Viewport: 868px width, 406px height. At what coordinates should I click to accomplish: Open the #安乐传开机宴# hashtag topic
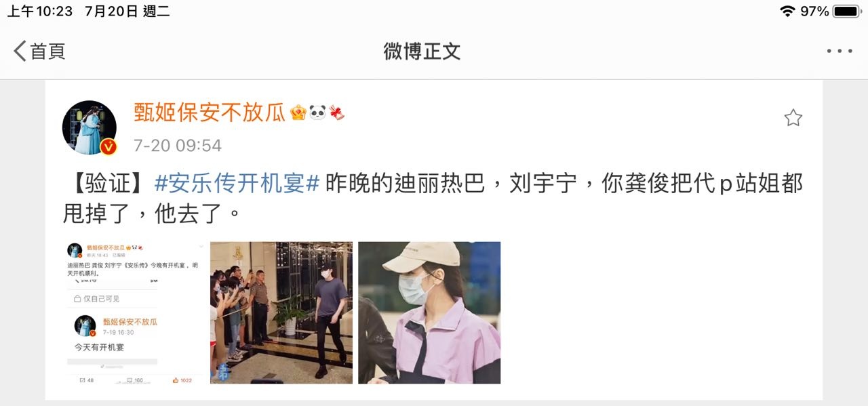coord(237,183)
